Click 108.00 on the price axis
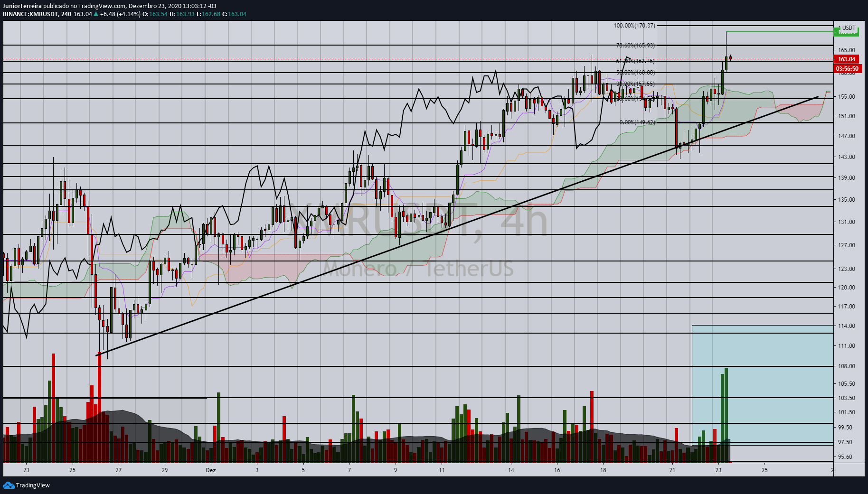868x494 pixels. [x=847, y=366]
